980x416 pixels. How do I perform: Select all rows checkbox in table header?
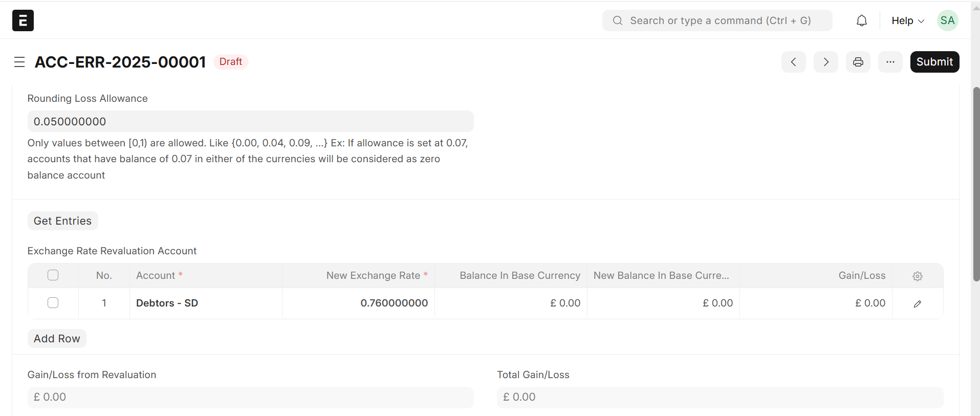tap(53, 275)
